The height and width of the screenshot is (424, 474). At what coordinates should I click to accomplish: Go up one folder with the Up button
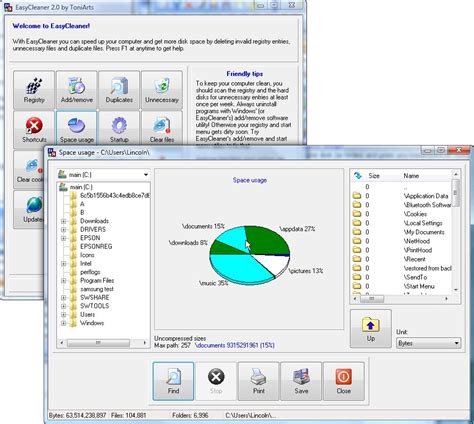pyautogui.click(x=371, y=329)
